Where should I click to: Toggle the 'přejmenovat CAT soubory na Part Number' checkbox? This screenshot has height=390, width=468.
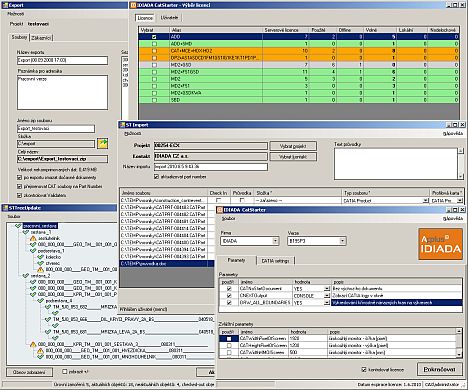pos(19,186)
